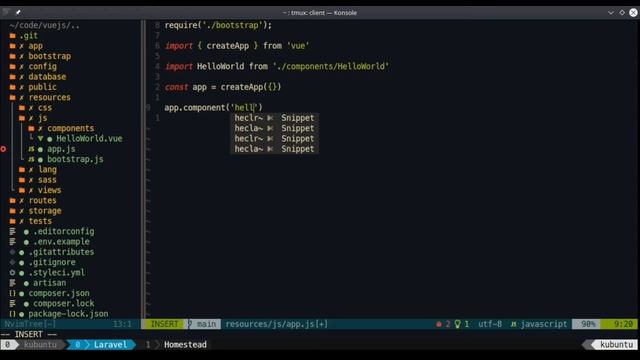The width and height of the screenshot is (640, 360).
Task: Click the ~/code/vuejs/.. root path
Action: click(44, 25)
